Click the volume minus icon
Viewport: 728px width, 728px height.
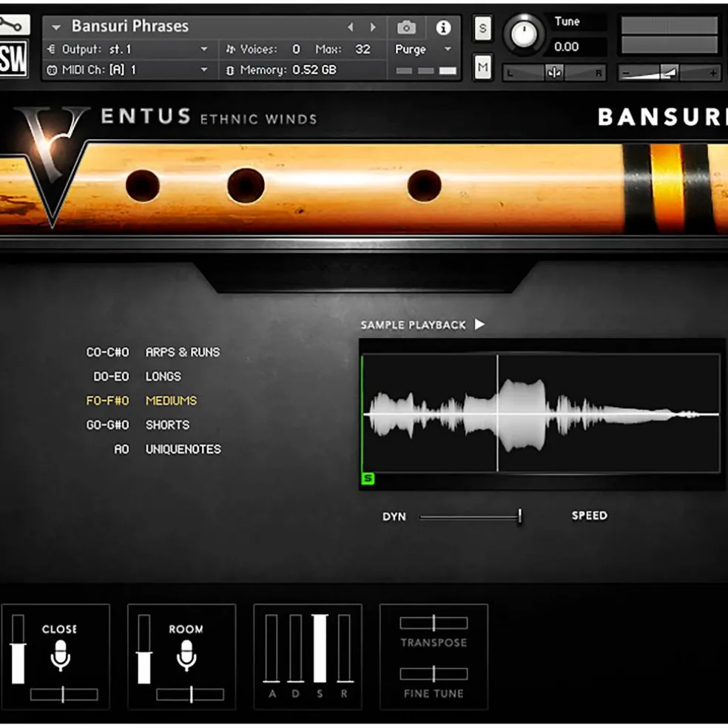[626, 73]
